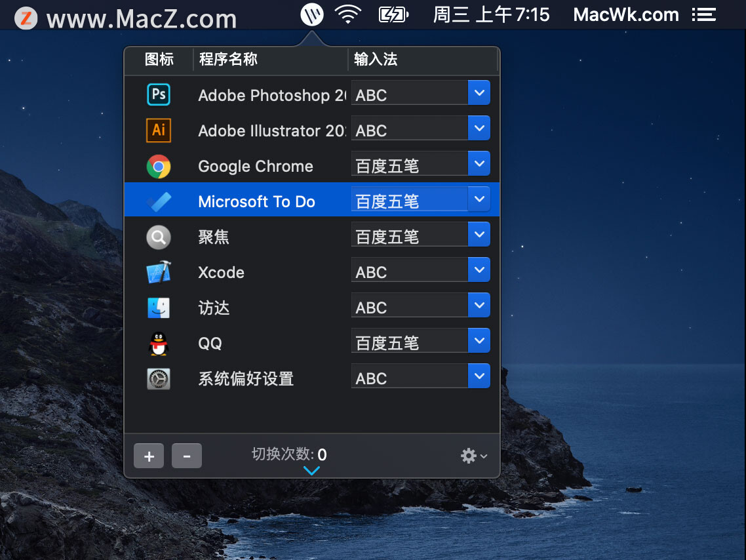The height and width of the screenshot is (560, 746).
Task: Click the 切换次数: 0 counter text
Action: point(289,454)
